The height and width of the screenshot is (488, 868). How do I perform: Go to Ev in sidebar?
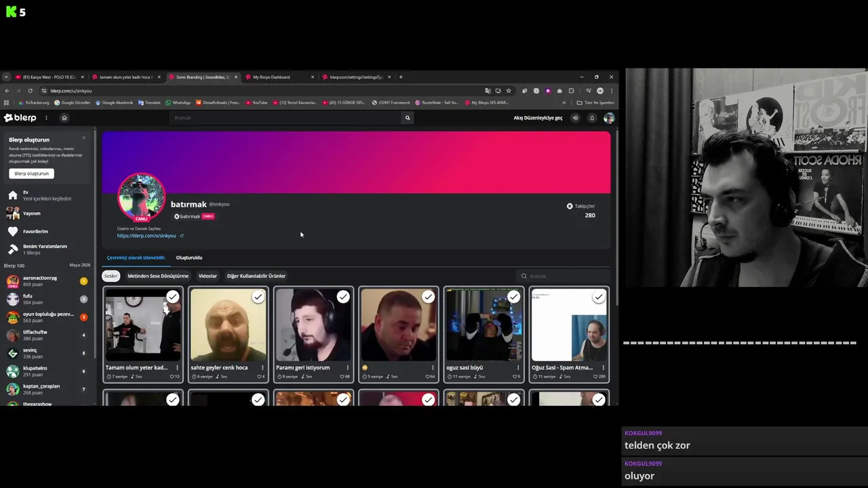pyautogui.click(x=47, y=195)
